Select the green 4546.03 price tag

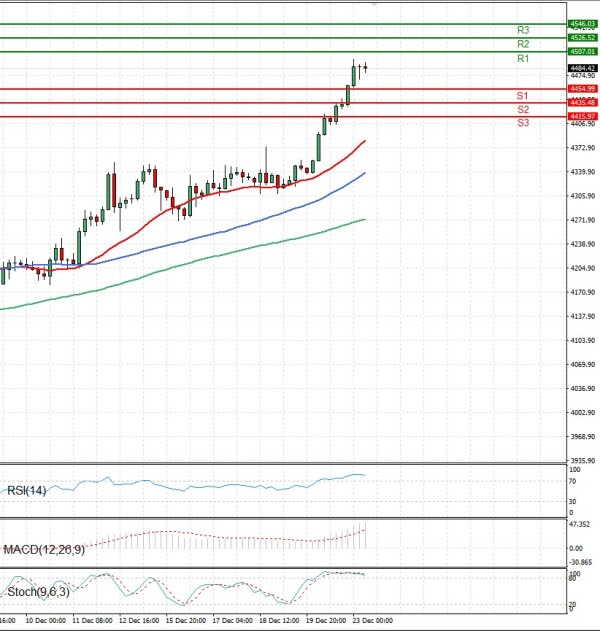[x=582, y=23]
